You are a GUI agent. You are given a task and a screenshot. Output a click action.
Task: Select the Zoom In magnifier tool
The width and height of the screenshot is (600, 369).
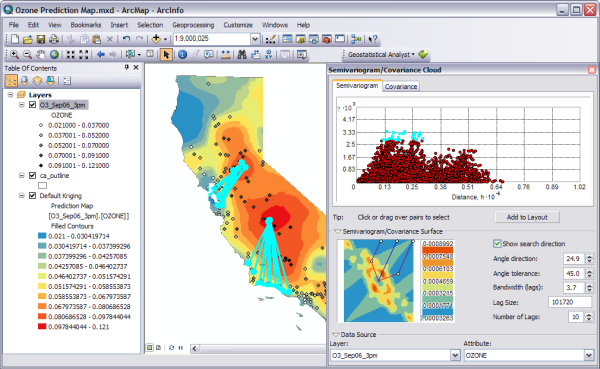15,55
